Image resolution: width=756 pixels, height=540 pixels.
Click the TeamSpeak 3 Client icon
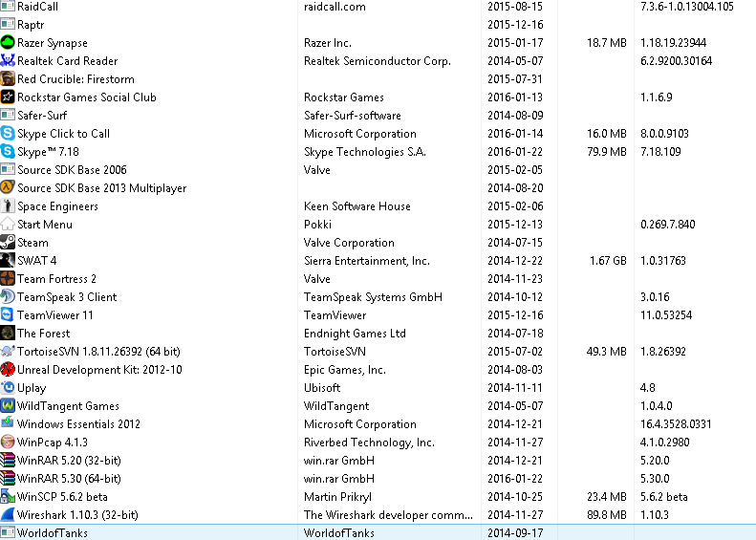click(8, 296)
